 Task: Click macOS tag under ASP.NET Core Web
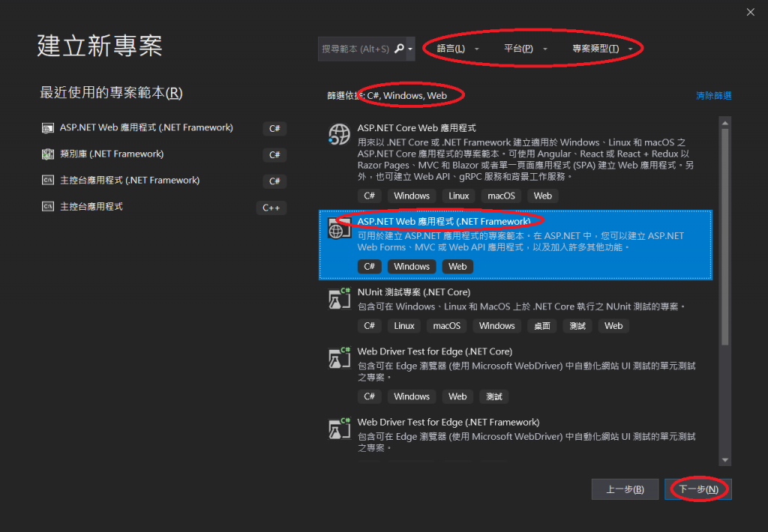501,196
